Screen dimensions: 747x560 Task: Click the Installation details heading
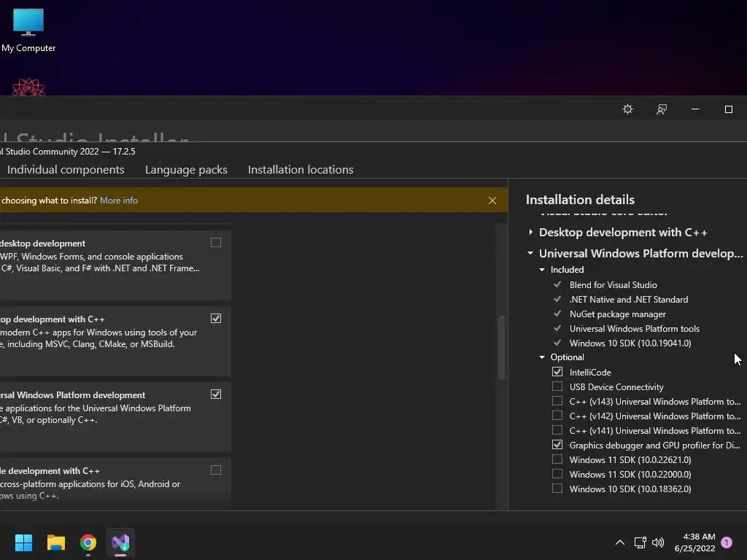click(580, 200)
